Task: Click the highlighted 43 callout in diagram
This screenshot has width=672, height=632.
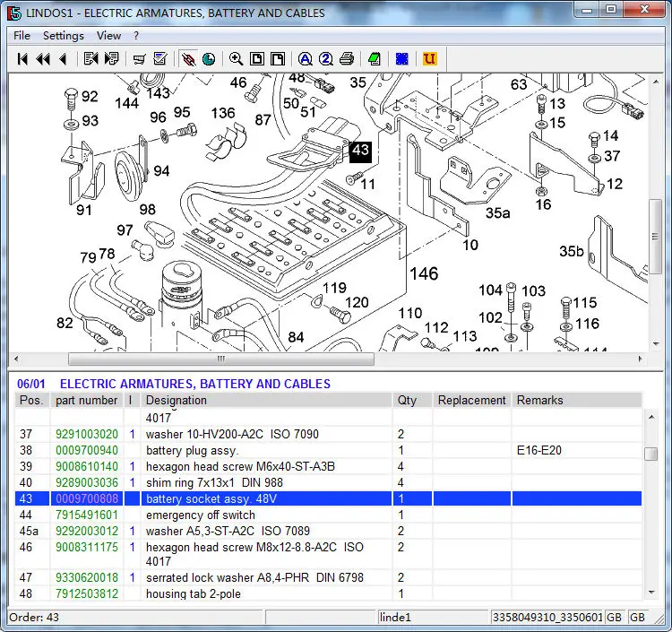Action: tap(360, 151)
